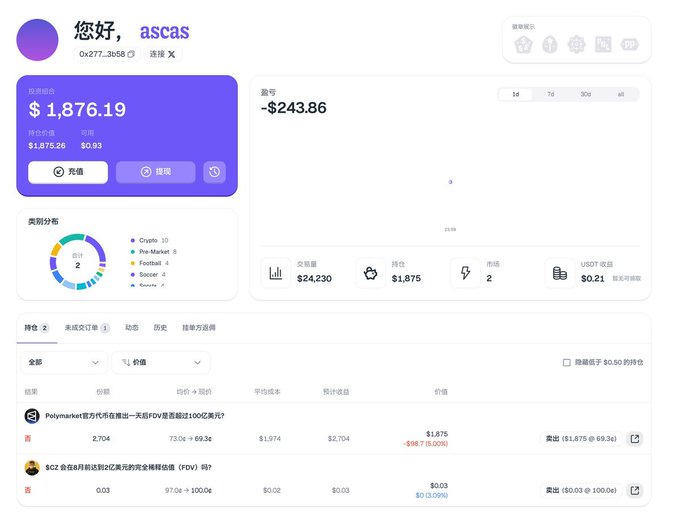The width and height of the screenshot is (680, 524).
Task: Click the chart data point marker
Action: pos(450,182)
